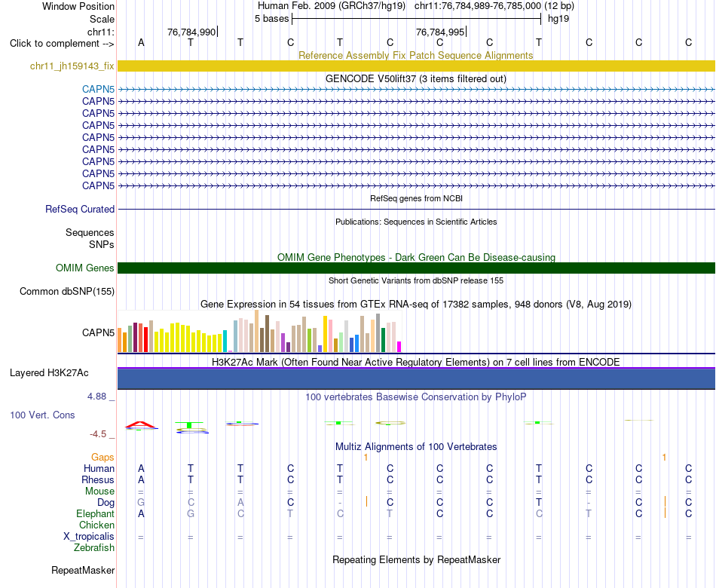Click the blue Layered H3K27Ac signal block
The height and width of the screenshot is (588, 716).
(416, 378)
